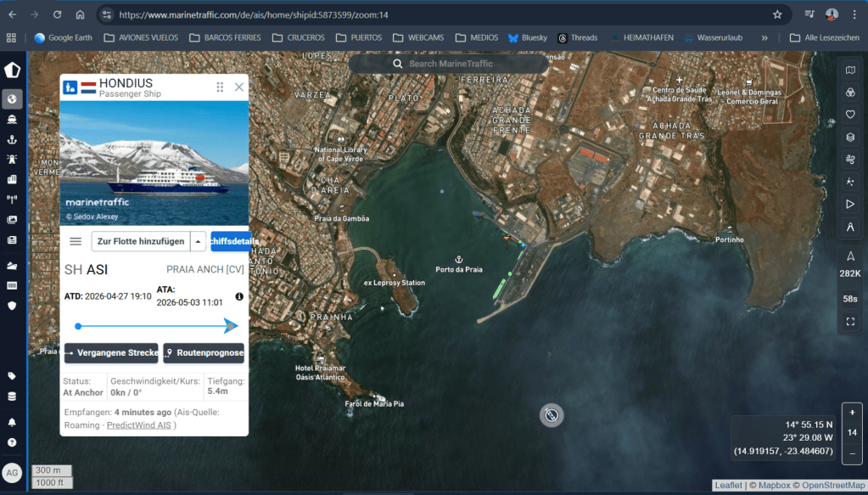The image size is (868, 495).
Task: Toggle the density maps icon
Action: (x=850, y=182)
